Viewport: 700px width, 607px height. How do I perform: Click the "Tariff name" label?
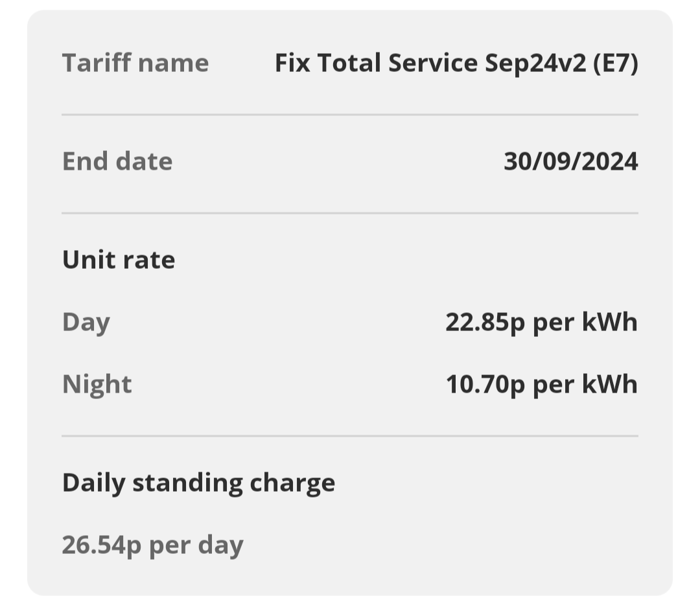pyautogui.click(x=135, y=63)
